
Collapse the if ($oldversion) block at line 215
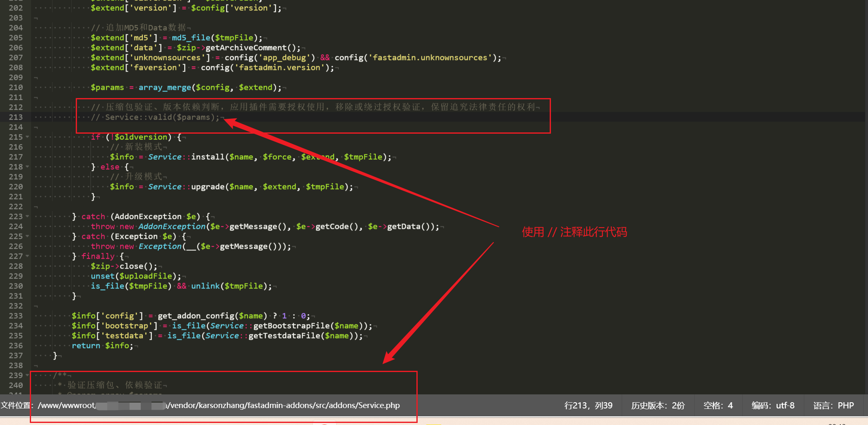point(26,137)
